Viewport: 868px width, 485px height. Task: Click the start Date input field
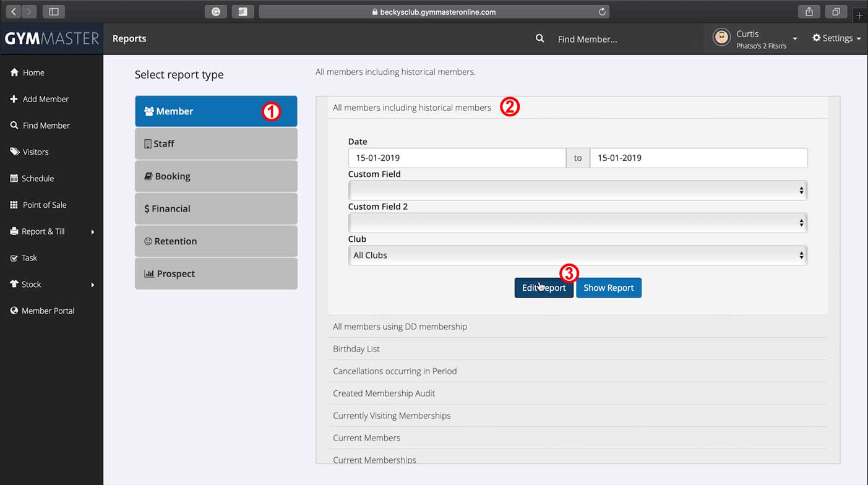457,158
